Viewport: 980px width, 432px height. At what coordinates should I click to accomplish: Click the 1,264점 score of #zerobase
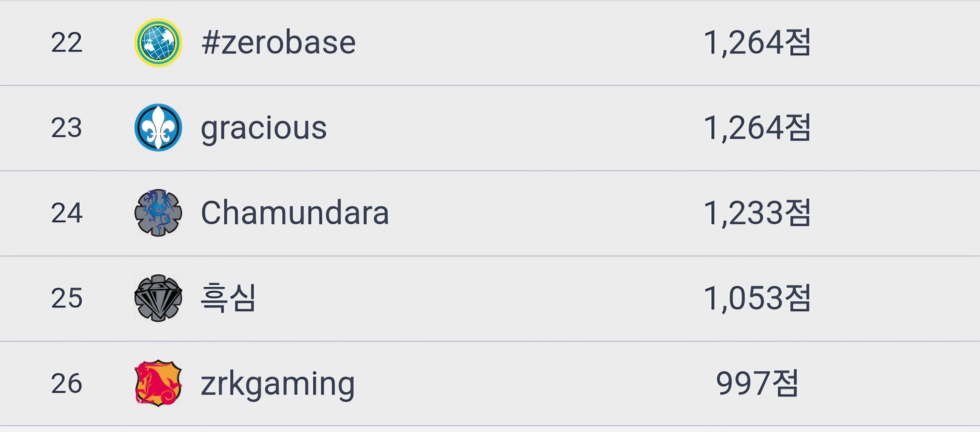[757, 42]
